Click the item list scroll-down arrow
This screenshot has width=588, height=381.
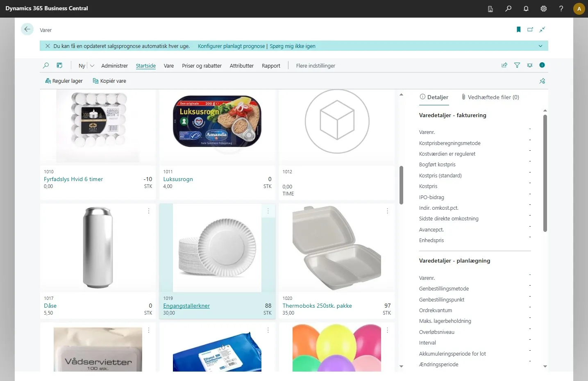401,366
